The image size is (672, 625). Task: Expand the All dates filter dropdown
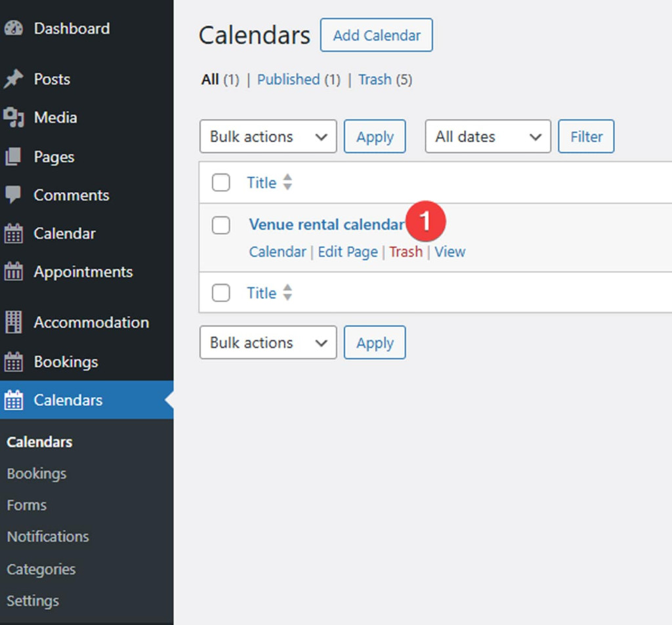point(488,136)
